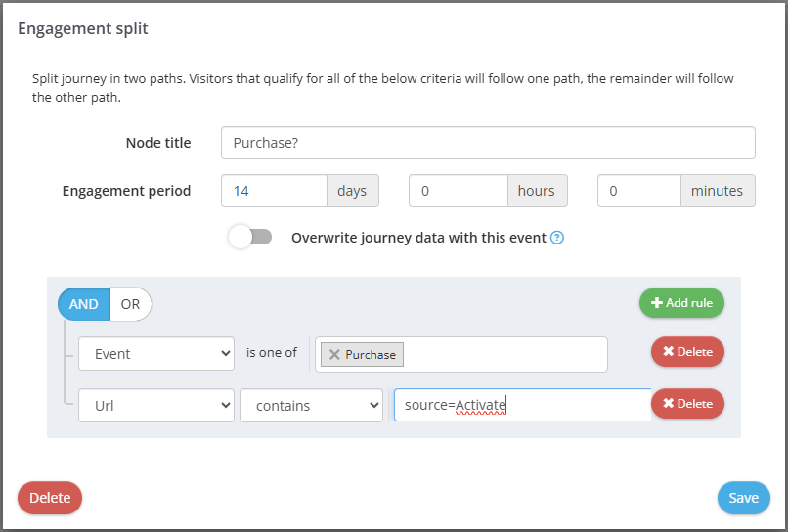Delete the Url rule row
The image size is (788, 532).
pos(687,403)
